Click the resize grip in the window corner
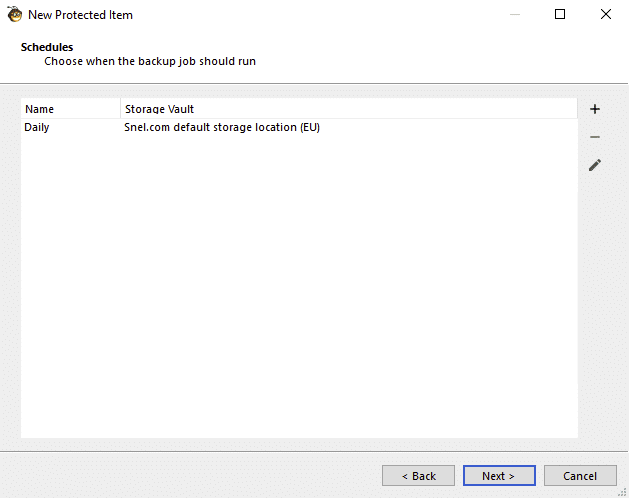The image size is (629, 498). [x=623, y=492]
